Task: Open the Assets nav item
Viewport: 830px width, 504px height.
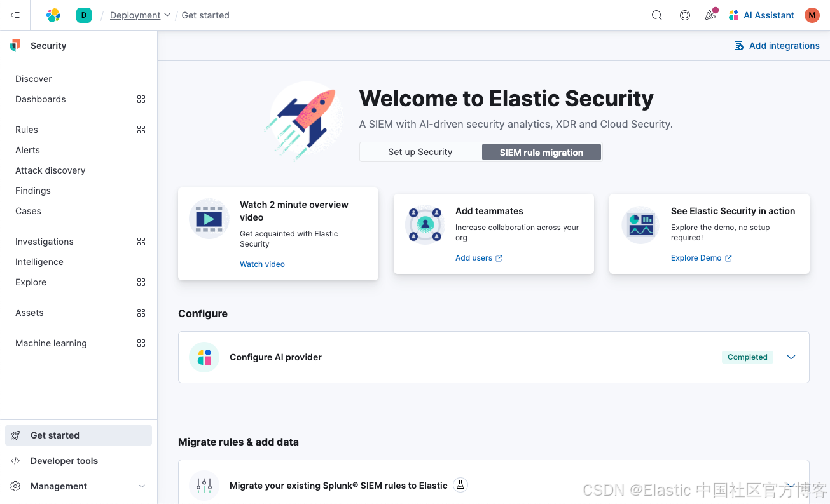Action: tap(29, 313)
